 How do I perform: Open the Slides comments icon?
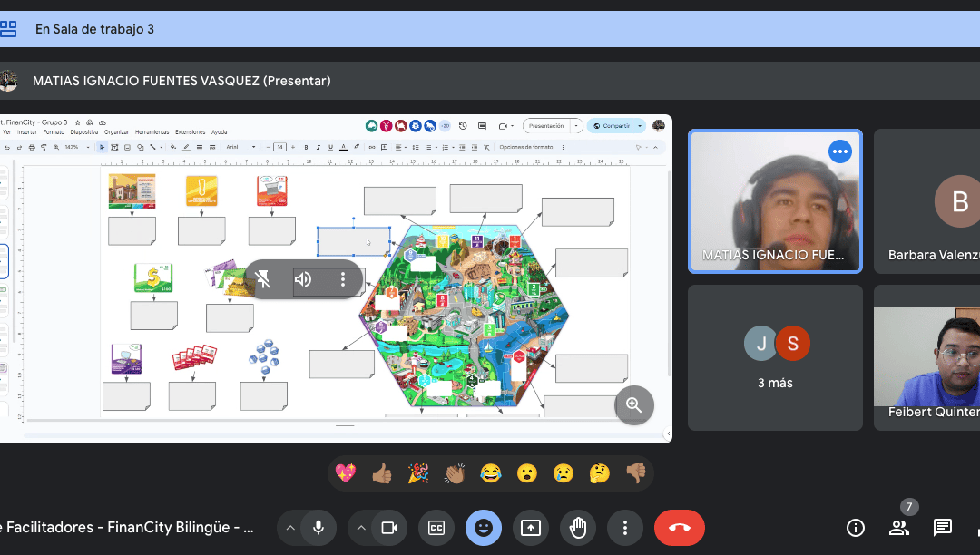click(x=482, y=126)
